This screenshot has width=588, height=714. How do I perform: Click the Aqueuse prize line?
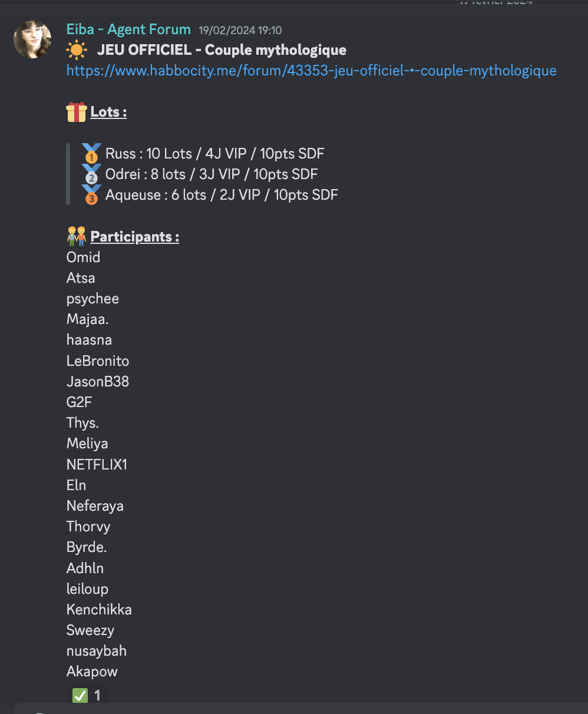(x=222, y=195)
